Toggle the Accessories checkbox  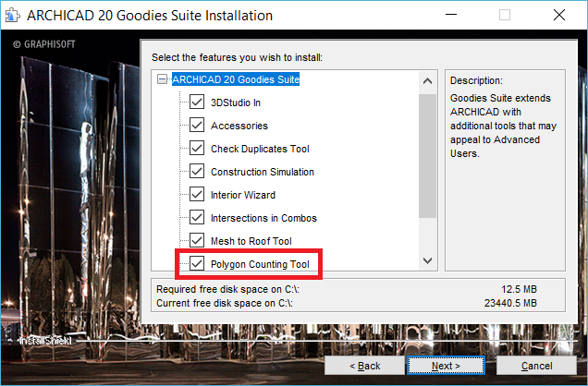196,125
